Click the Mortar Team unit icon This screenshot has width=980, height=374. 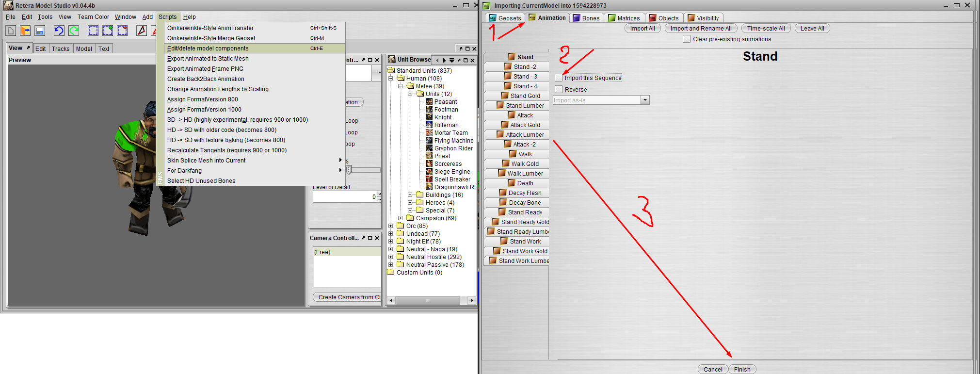[x=429, y=133]
